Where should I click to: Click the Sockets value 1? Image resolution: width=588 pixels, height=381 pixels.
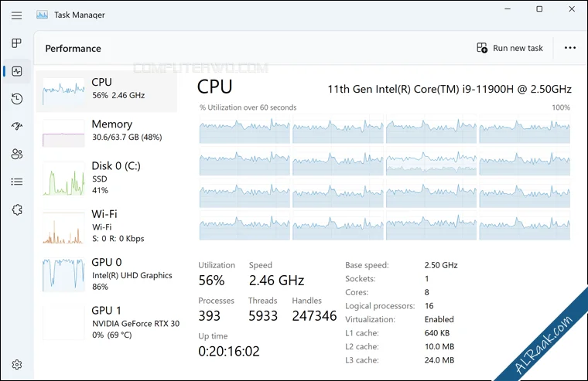[x=427, y=279]
